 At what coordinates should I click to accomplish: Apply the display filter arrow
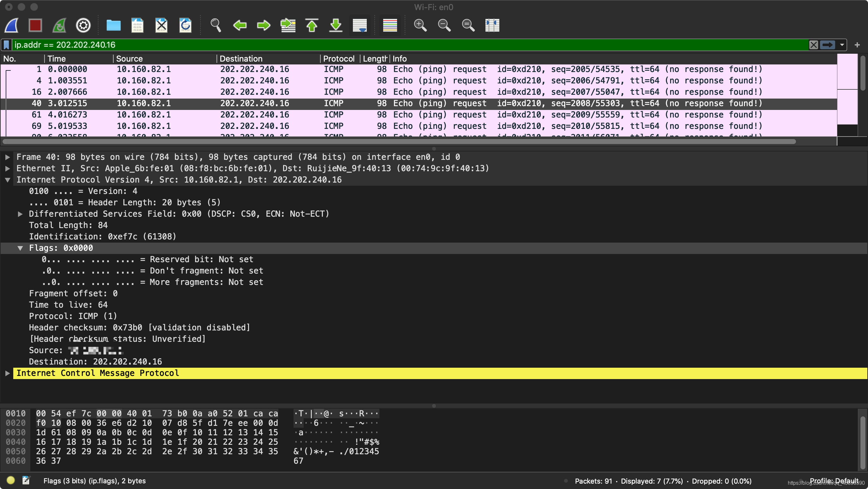click(x=828, y=45)
